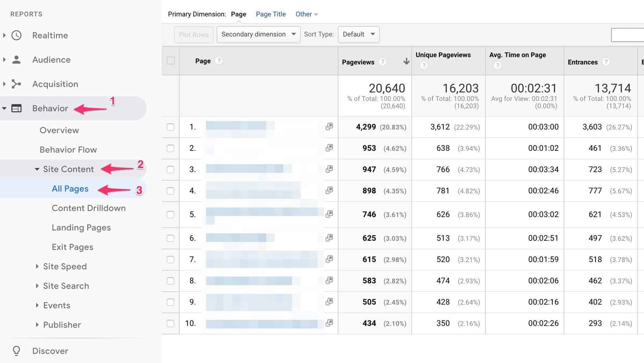Click the Plot Rows button
The width and height of the screenshot is (644, 363).
tap(193, 34)
